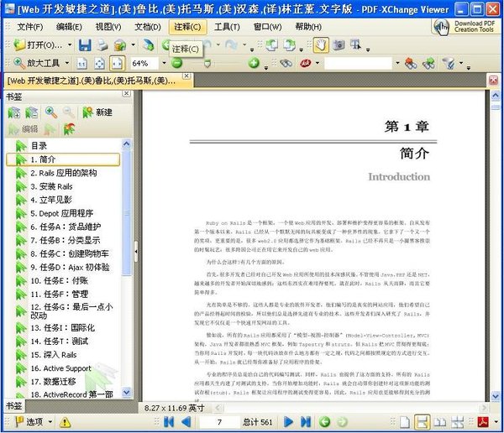Open the 视图(V) menu

point(108,27)
